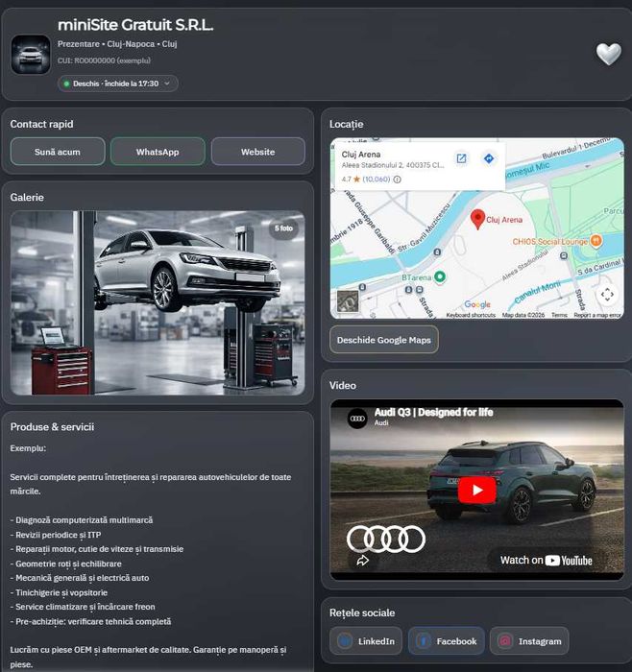The height and width of the screenshot is (672, 632).
Task: Open LinkedIn social profile
Action: 366,641
